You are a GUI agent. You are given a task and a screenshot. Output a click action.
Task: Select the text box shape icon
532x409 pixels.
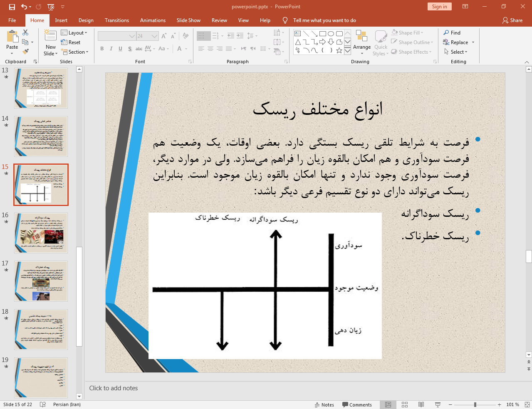tap(298, 34)
